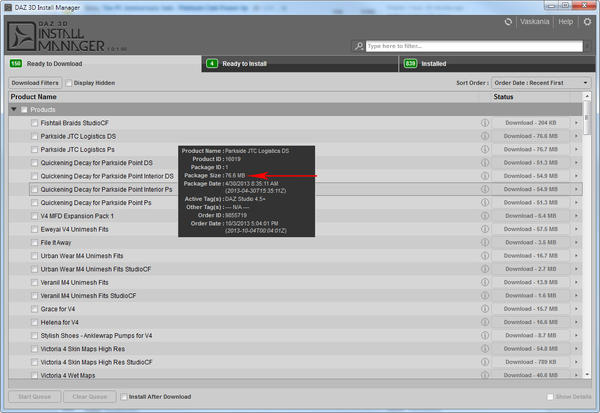Select the File It Away checkbox
The height and width of the screenshot is (413, 600).
(34, 243)
